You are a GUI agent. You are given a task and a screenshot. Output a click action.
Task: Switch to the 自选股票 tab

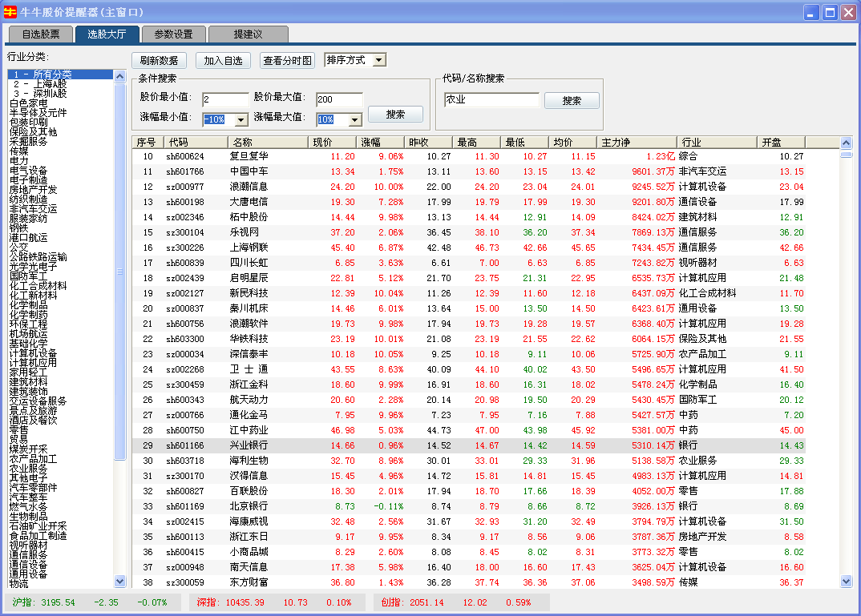(x=41, y=34)
